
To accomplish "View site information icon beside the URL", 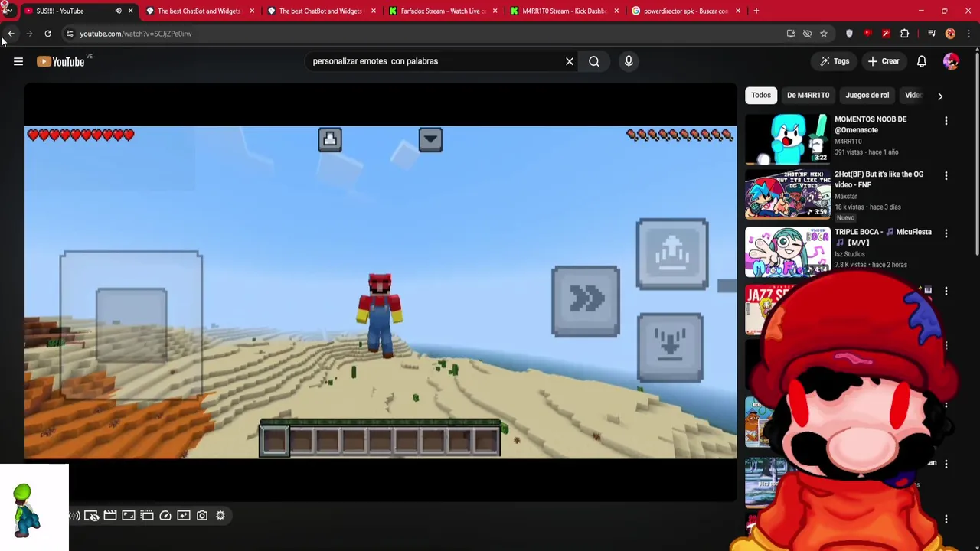I will (70, 34).
